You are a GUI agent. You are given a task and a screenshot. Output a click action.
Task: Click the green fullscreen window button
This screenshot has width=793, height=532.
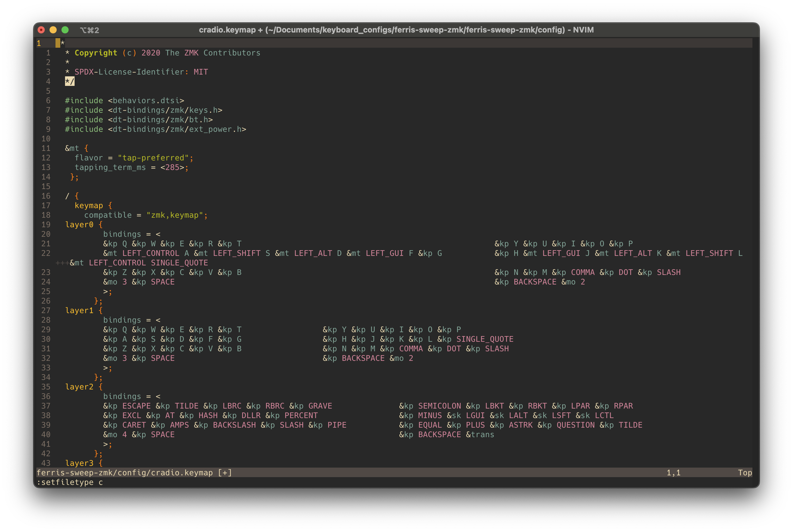65,30
